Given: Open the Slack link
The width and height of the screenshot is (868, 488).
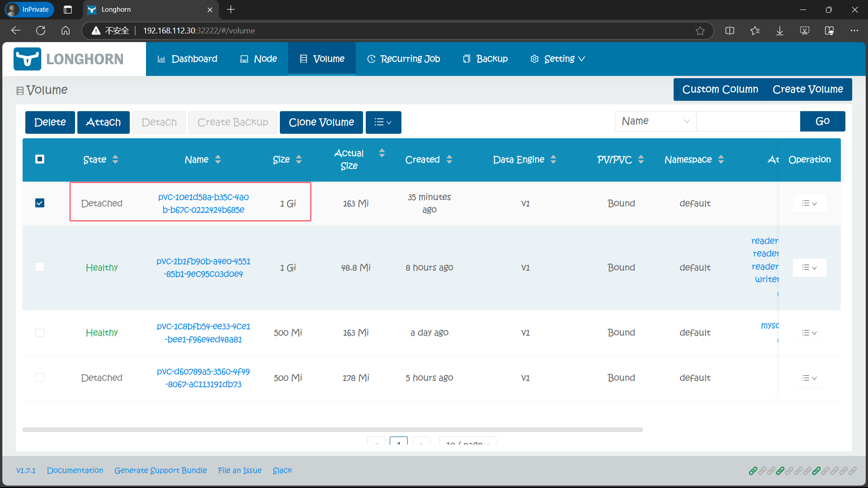Looking at the screenshot, I should (283, 470).
